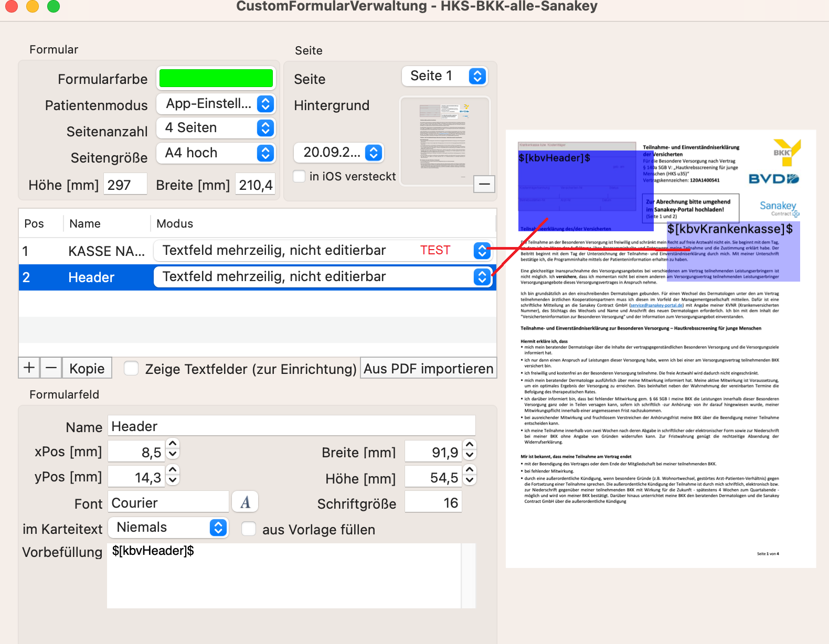The height and width of the screenshot is (644, 829).
Task: Remove background with the minus button beside thumbnail
Action: click(x=484, y=184)
